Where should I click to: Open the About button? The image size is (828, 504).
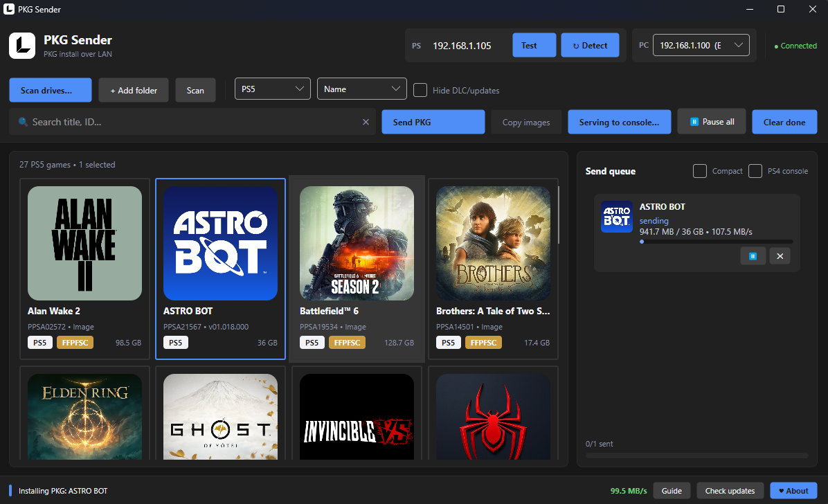click(793, 491)
